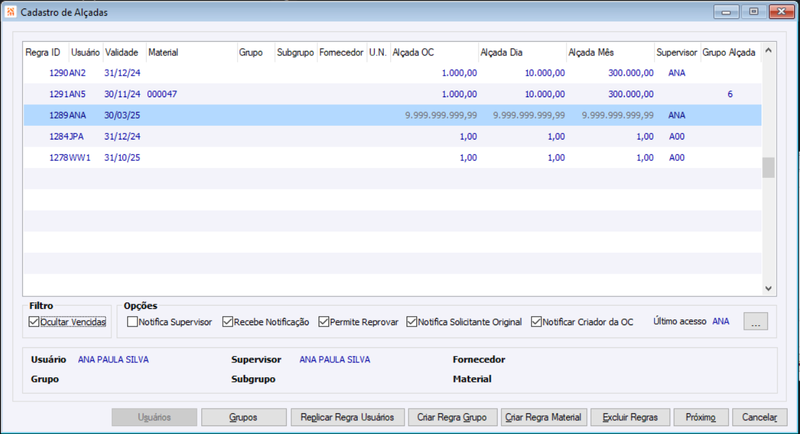Click the Excluir Regras button
The height and width of the screenshot is (434, 800).
[630, 417]
